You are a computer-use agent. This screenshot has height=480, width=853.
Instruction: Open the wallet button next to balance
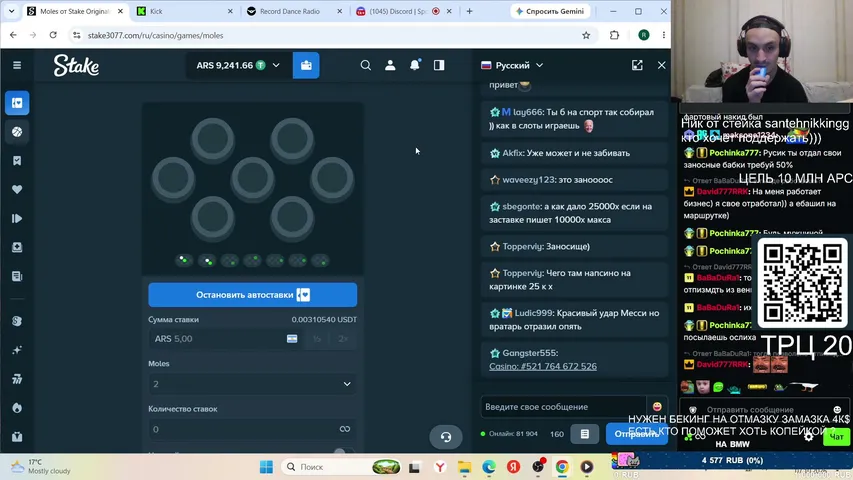tap(306, 65)
